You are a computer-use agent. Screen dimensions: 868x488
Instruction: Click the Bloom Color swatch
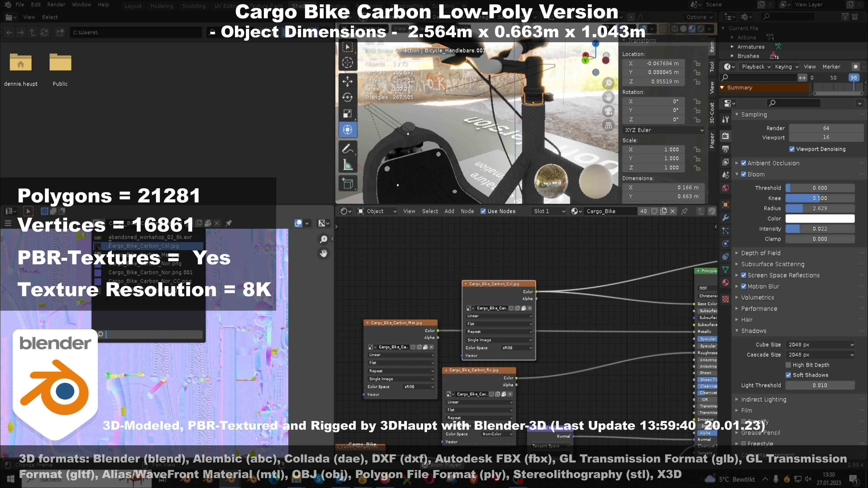pos(820,218)
